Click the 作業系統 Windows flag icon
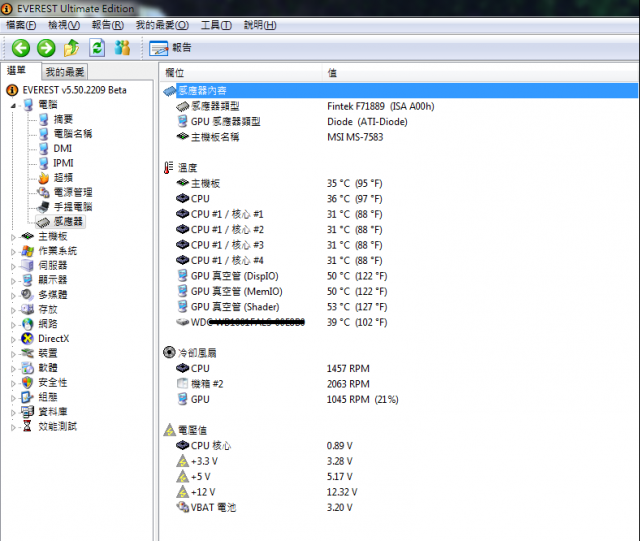Image resolution: width=640 pixels, height=541 pixels. point(27,251)
